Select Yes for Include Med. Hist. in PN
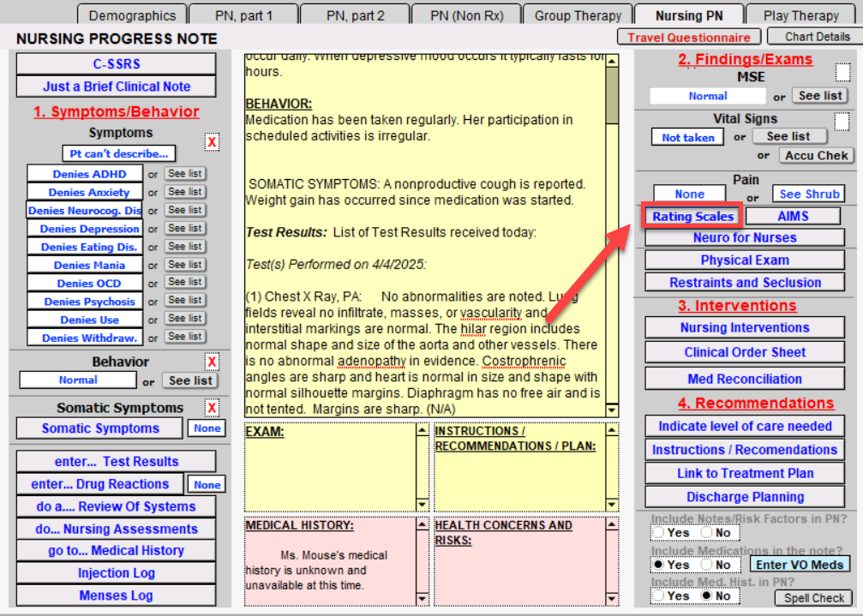The width and height of the screenshot is (863, 616). 658,595
